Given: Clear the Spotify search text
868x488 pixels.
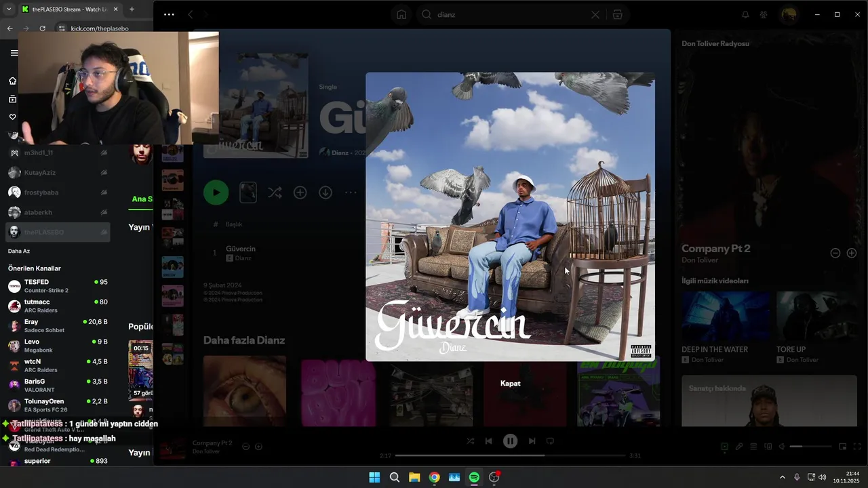Looking at the screenshot, I should (x=595, y=14).
